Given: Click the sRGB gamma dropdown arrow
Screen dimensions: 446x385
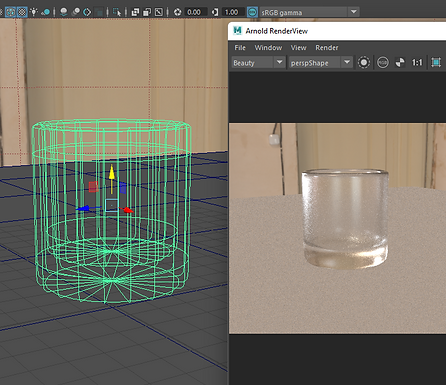Looking at the screenshot, I should [x=354, y=12].
